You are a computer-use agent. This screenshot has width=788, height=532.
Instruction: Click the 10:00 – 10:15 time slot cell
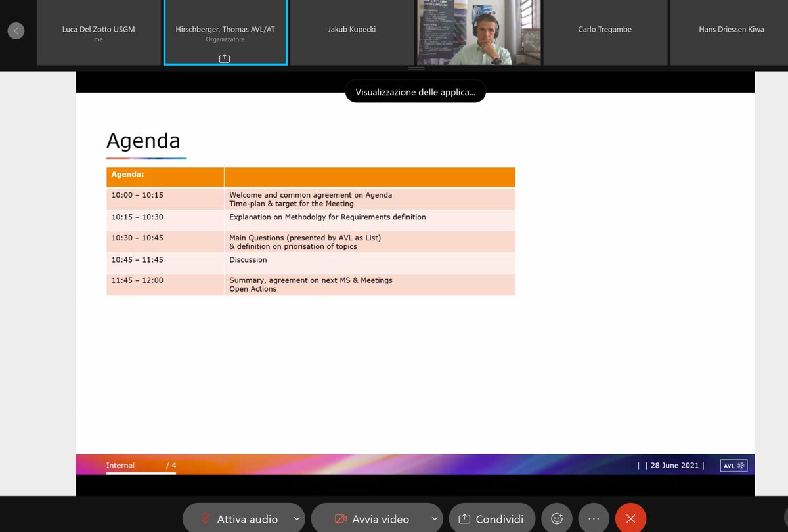pos(165,199)
